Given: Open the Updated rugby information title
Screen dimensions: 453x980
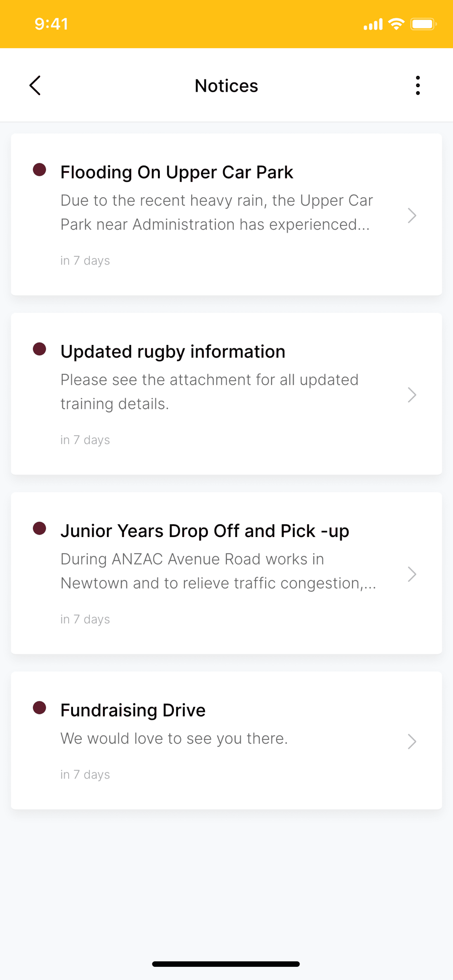Looking at the screenshot, I should [173, 352].
